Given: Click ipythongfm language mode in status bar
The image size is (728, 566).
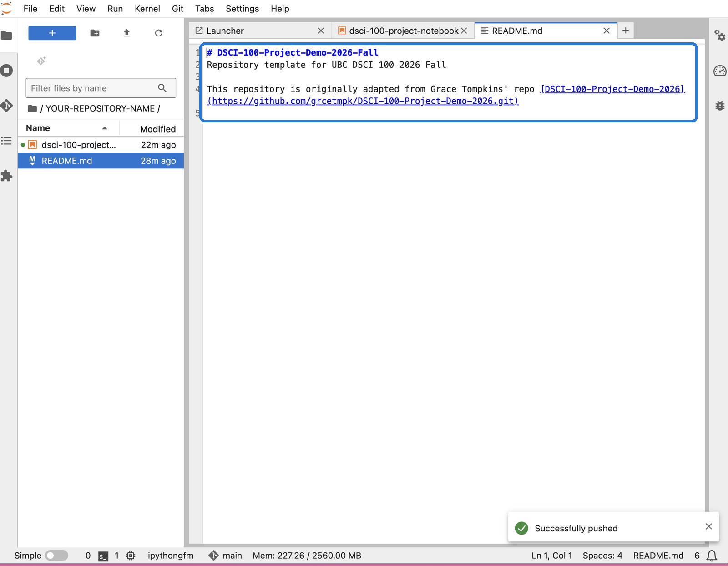Looking at the screenshot, I should (171, 556).
